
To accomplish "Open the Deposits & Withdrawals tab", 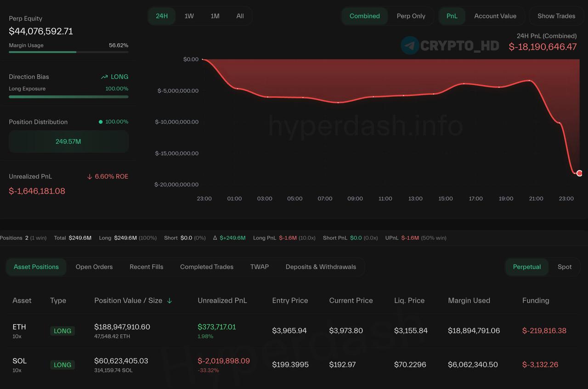I will (x=321, y=267).
